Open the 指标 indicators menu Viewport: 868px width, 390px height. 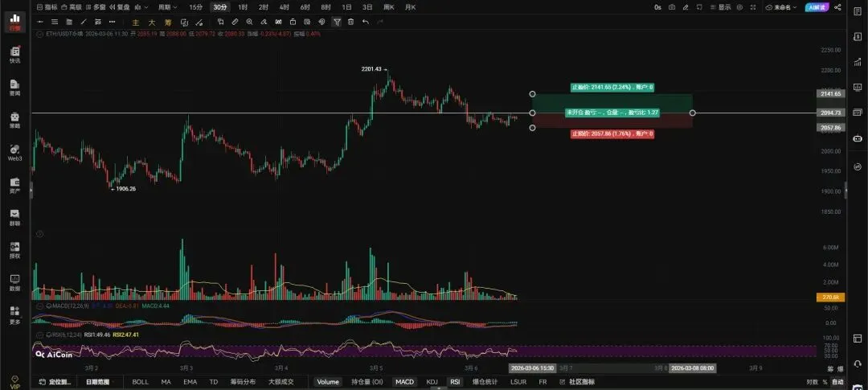(47, 7)
